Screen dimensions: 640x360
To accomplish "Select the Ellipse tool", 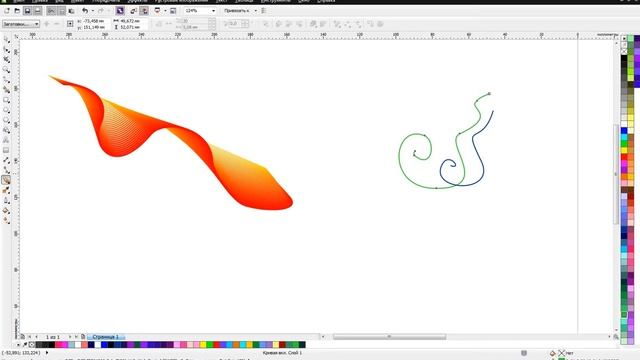I will coord(6,110).
